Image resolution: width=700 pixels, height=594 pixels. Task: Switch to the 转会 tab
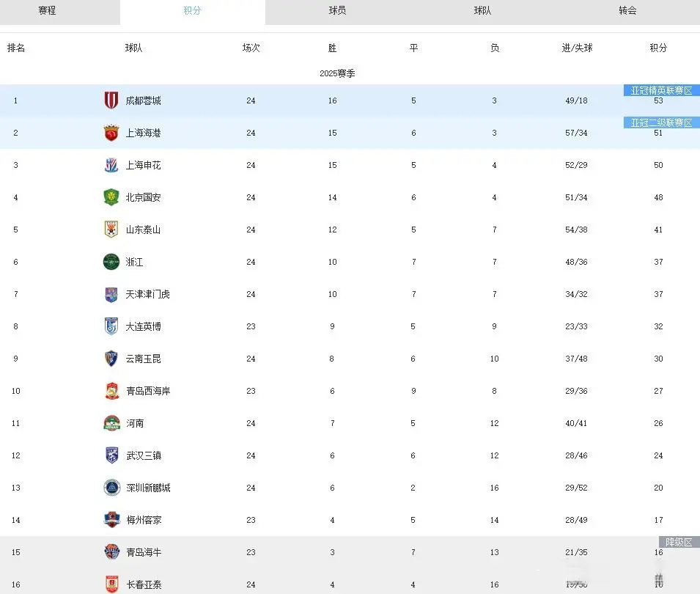point(627,11)
